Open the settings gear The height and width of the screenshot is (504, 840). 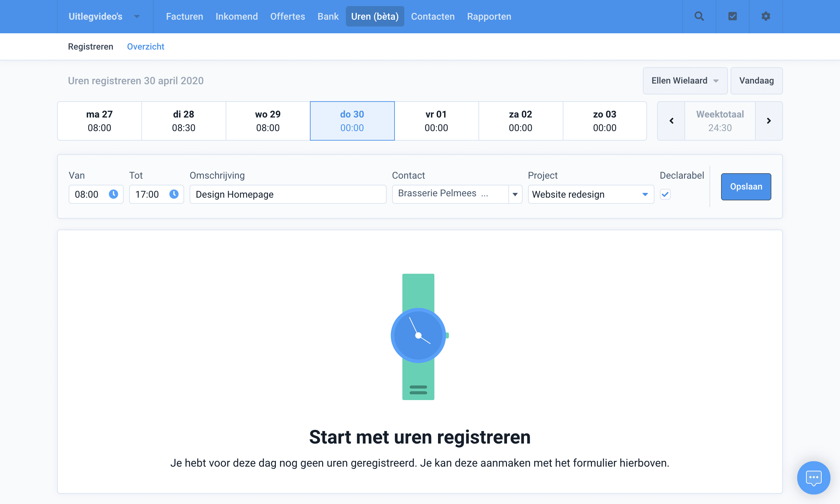click(766, 16)
